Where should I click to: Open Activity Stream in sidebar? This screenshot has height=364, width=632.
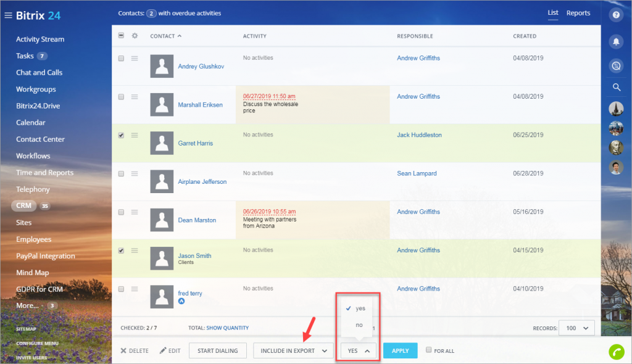[40, 39]
